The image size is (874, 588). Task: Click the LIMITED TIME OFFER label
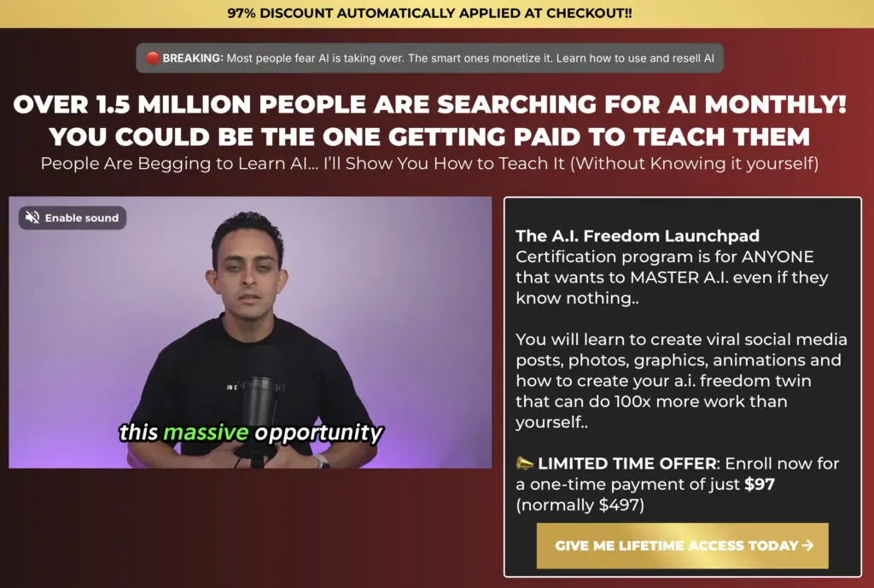click(627, 463)
